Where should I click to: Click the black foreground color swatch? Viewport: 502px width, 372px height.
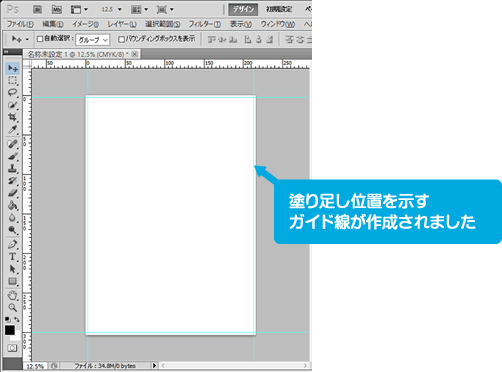[x=10, y=330]
